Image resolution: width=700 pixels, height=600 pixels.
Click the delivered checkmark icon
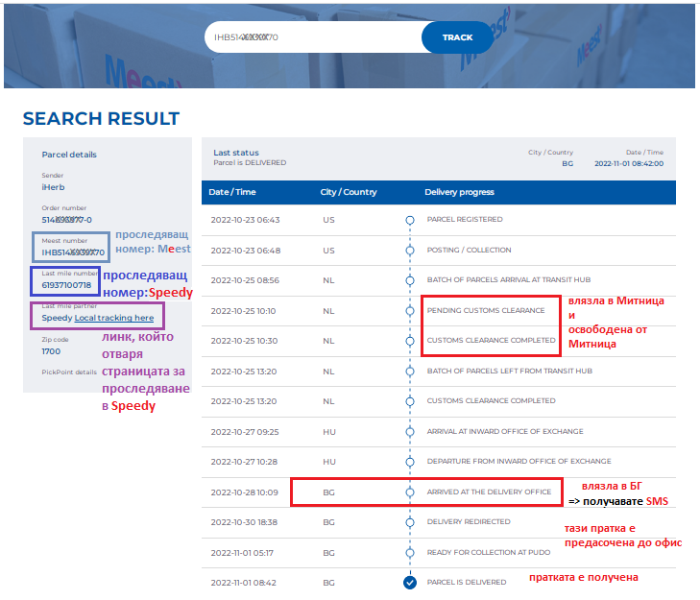tap(410, 582)
